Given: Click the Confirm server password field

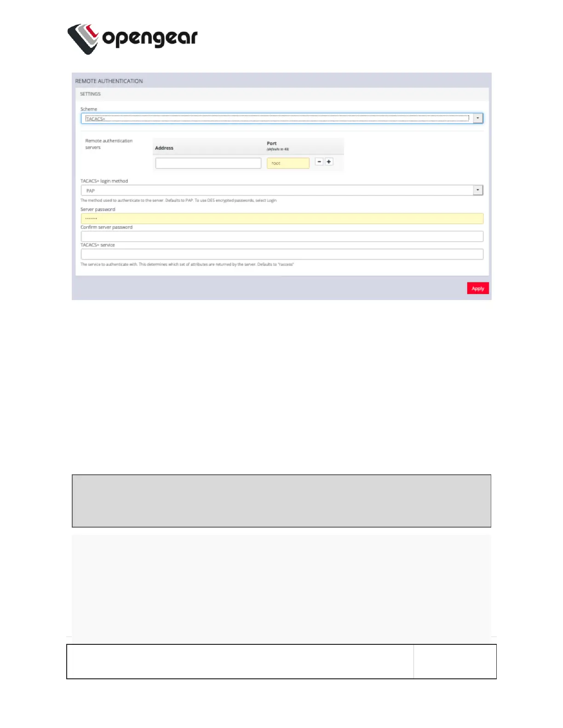Looking at the screenshot, I should click(282, 236).
